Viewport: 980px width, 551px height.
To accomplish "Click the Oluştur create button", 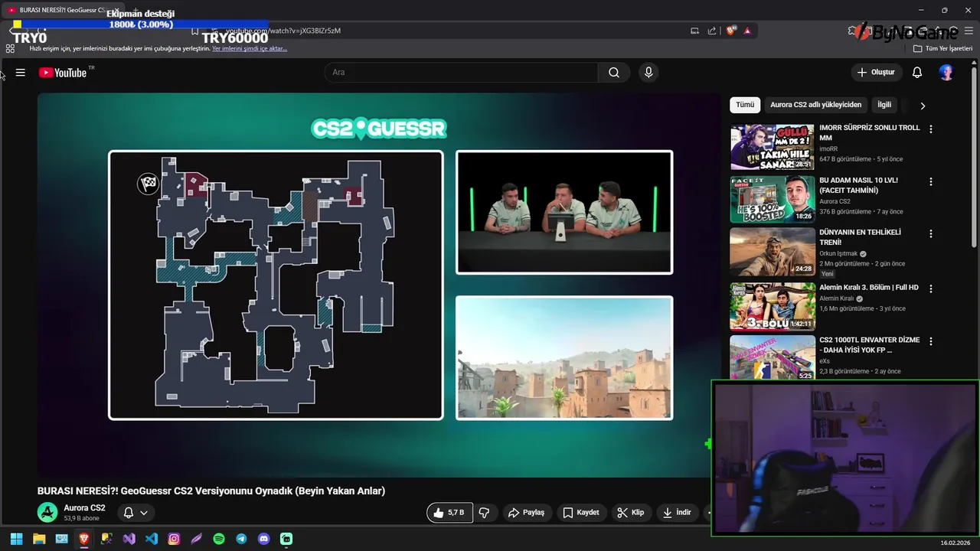I will [875, 73].
